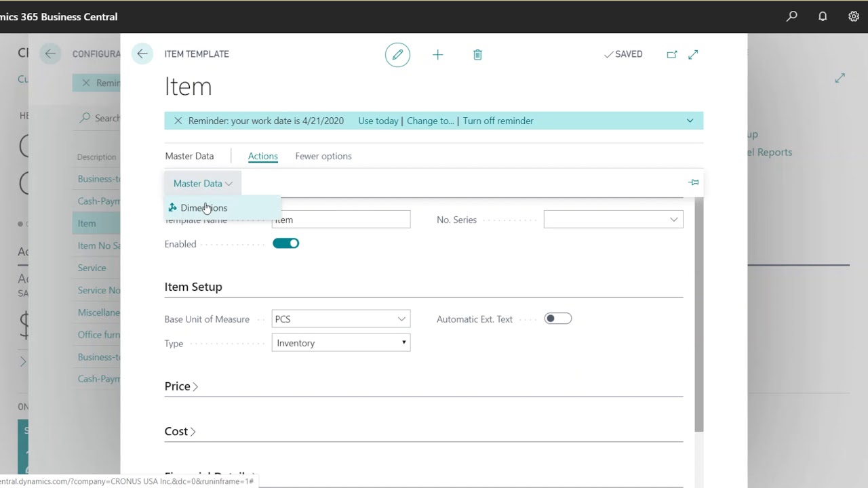Click back arrow in Configuration window behind

50,54
